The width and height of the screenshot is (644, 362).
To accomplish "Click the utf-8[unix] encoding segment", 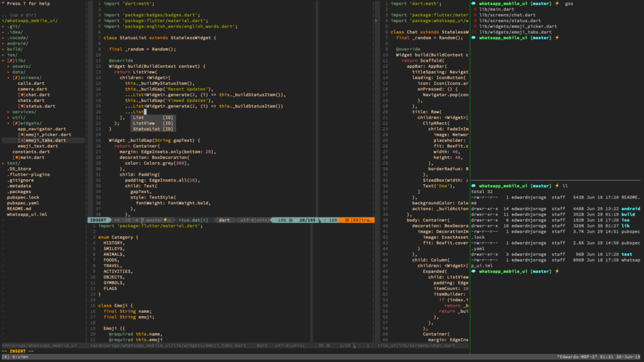I will 255,221.
